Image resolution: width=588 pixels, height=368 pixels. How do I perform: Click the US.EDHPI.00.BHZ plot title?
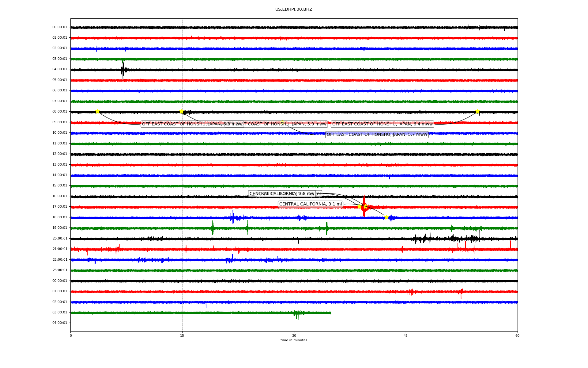click(294, 10)
